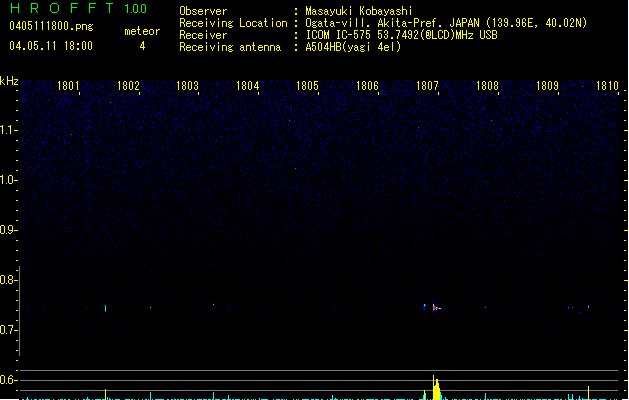
Task: Select the 1.0 kHz frequency label
Action: [9, 180]
